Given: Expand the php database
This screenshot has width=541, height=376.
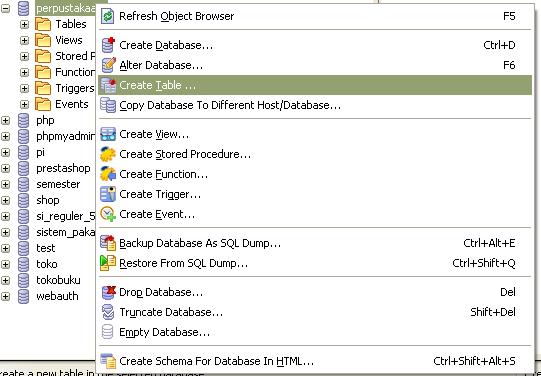Looking at the screenshot, I should [x=5, y=120].
